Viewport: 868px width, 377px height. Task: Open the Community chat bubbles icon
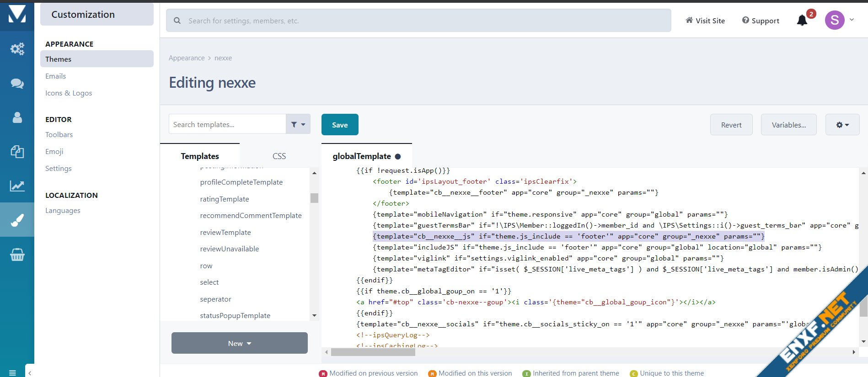pyautogui.click(x=17, y=83)
